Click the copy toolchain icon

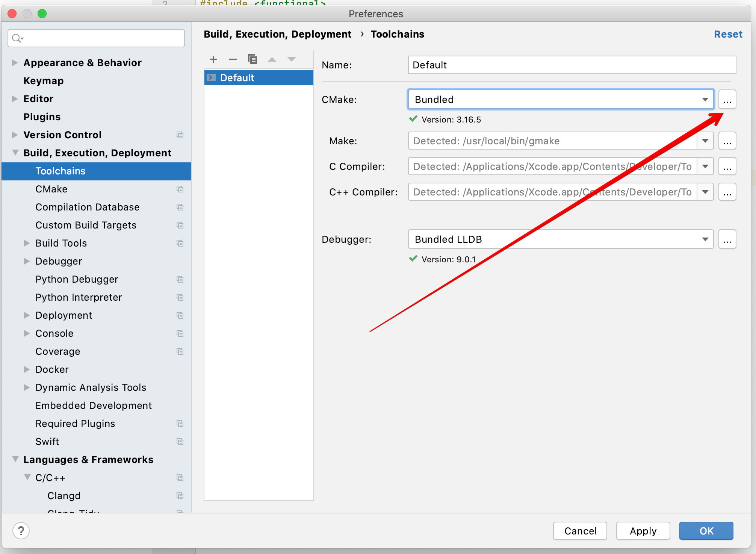pos(253,59)
